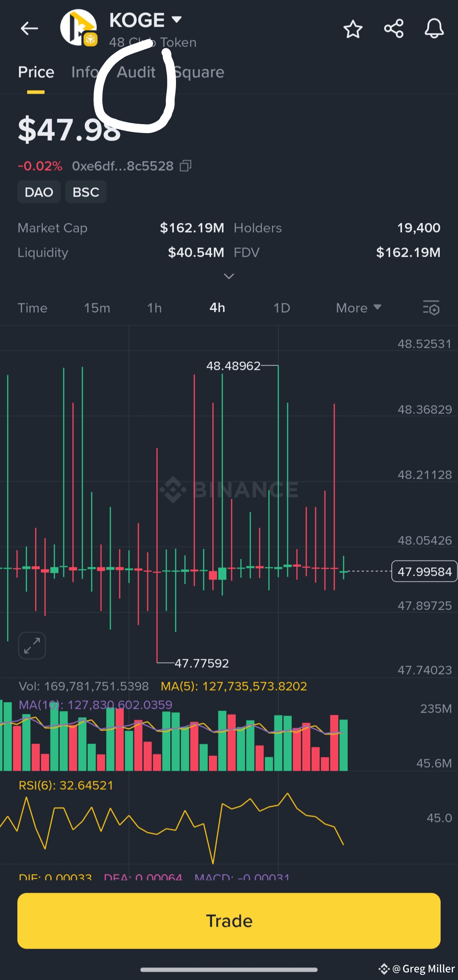Switch to the Price tab

[x=36, y=72]
